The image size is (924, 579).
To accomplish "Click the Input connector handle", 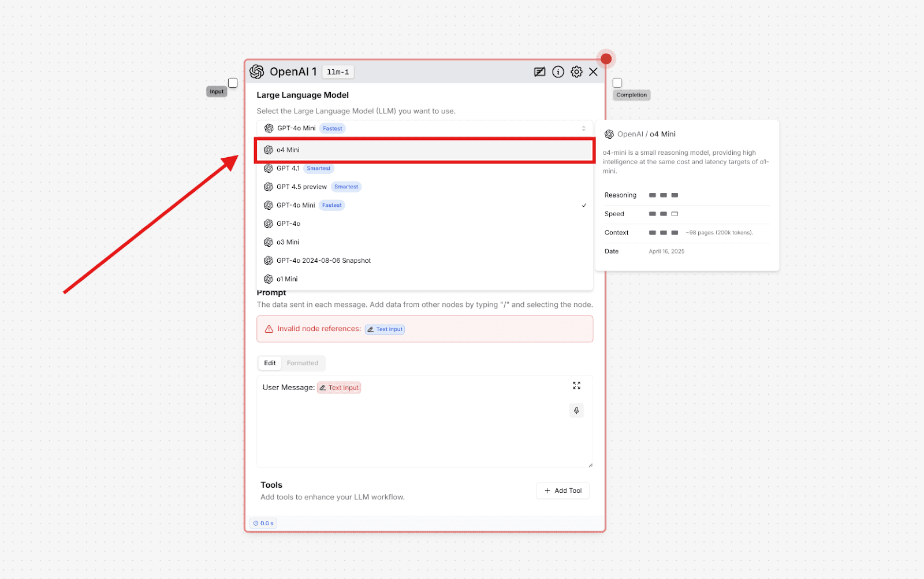I will [233, 83].
